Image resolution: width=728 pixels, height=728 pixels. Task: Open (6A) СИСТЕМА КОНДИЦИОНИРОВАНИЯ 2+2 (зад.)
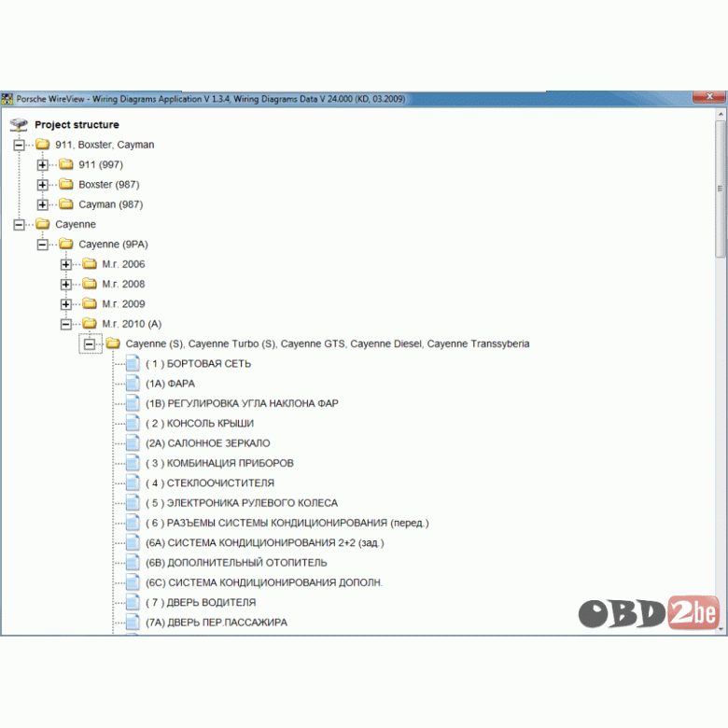pos(265,543)
